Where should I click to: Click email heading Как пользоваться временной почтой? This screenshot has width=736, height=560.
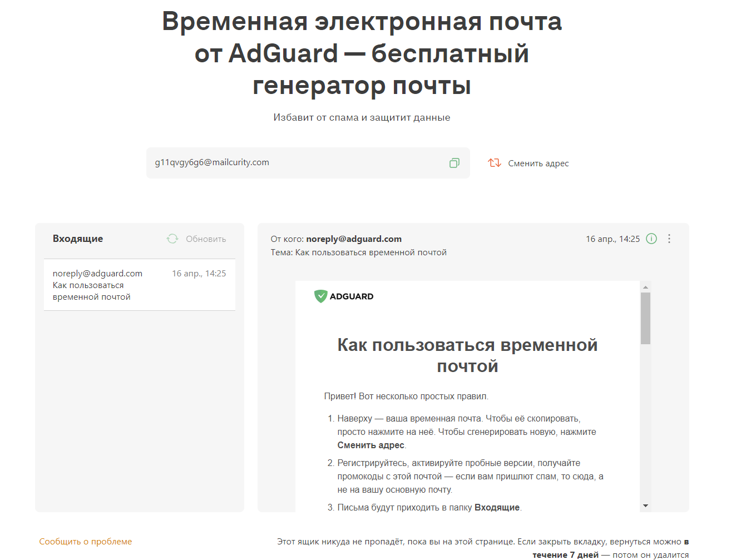[x=467, y=355]
